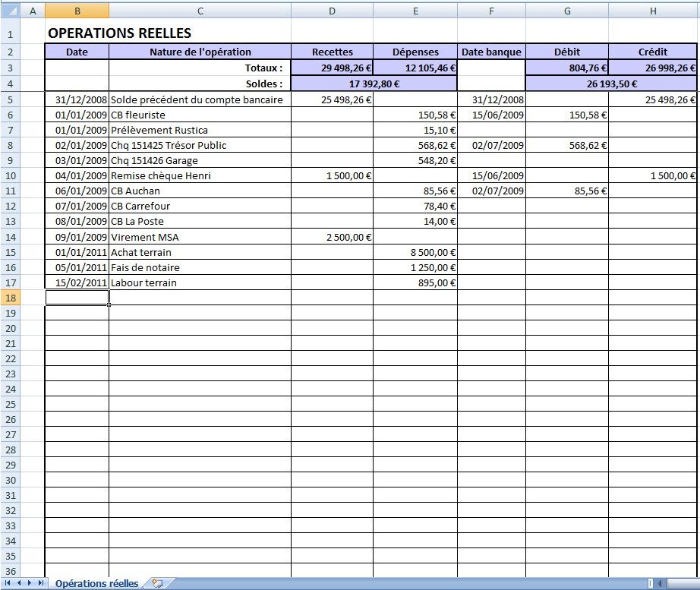Select the 15,10 € Dépenses cell
Viewport: 700px width, 590px height.
pos(415,130)
